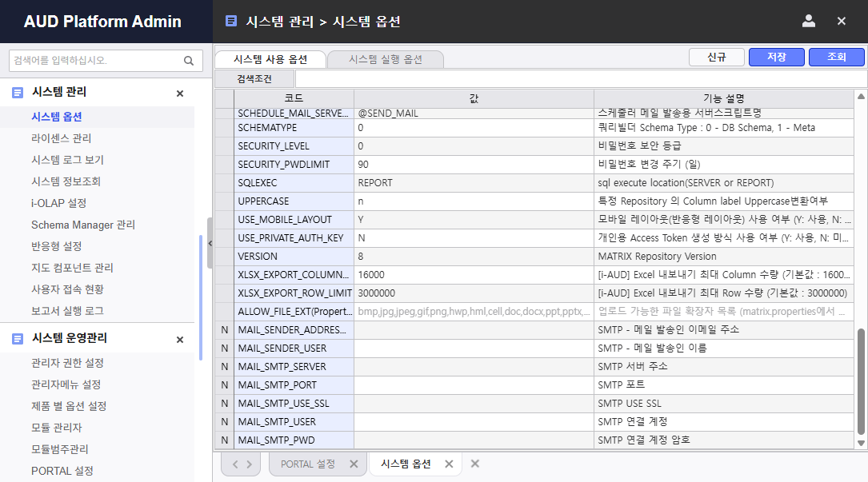Click the grid vertical scrollbar thumb
Viewport: 868px width, 482px height.
(x=861, y=380)
